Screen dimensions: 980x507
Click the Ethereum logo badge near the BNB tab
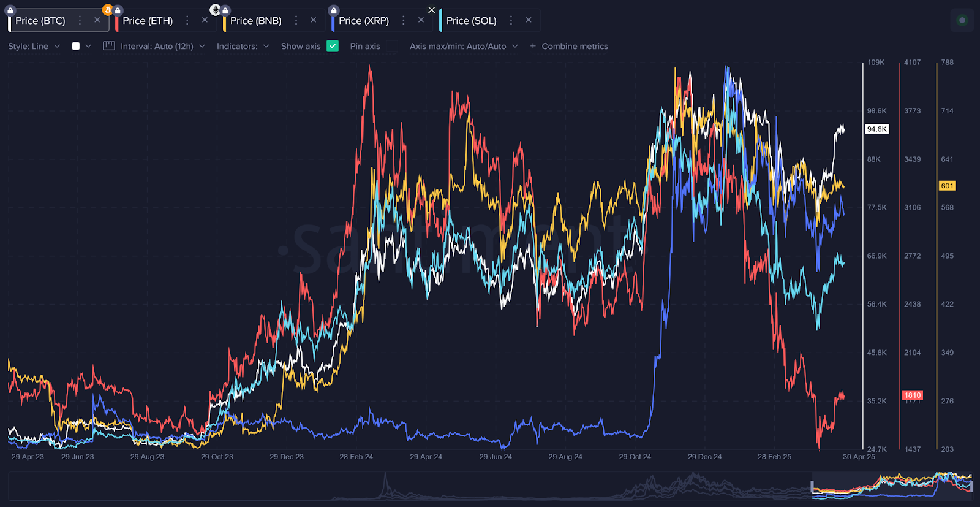pyautogui.click(x=215, y=10)
